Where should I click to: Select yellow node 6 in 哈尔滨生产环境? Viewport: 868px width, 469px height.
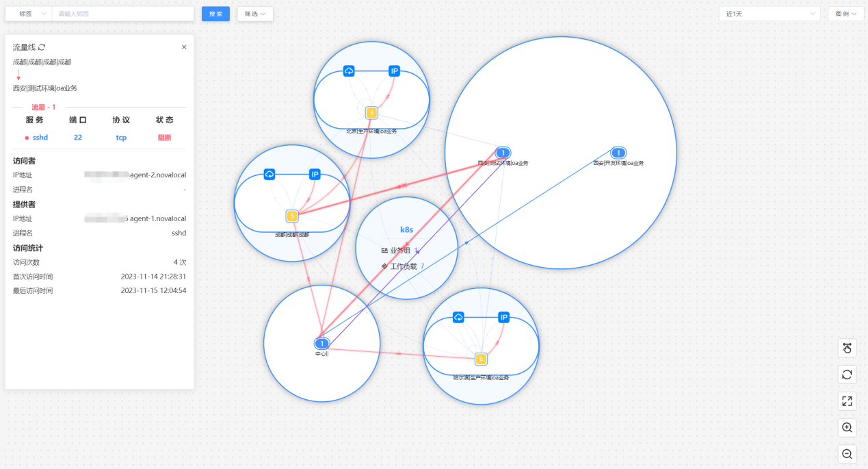point(481,359)
